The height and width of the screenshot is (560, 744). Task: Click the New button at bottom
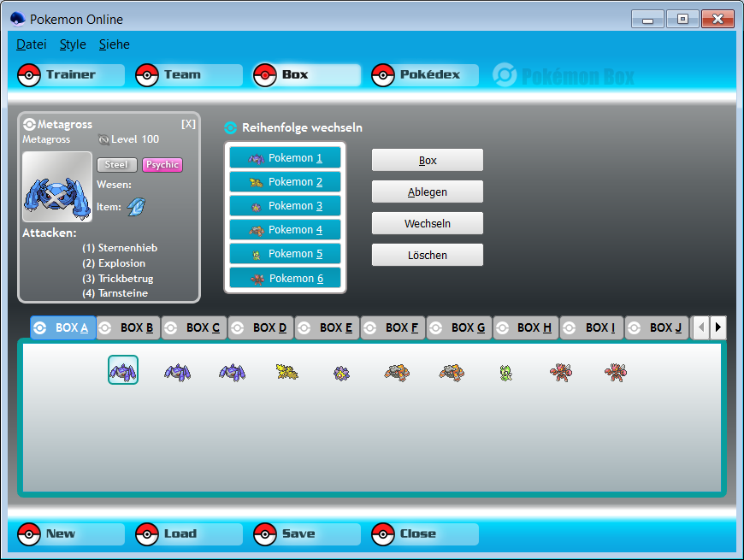[x=71, y=533]
